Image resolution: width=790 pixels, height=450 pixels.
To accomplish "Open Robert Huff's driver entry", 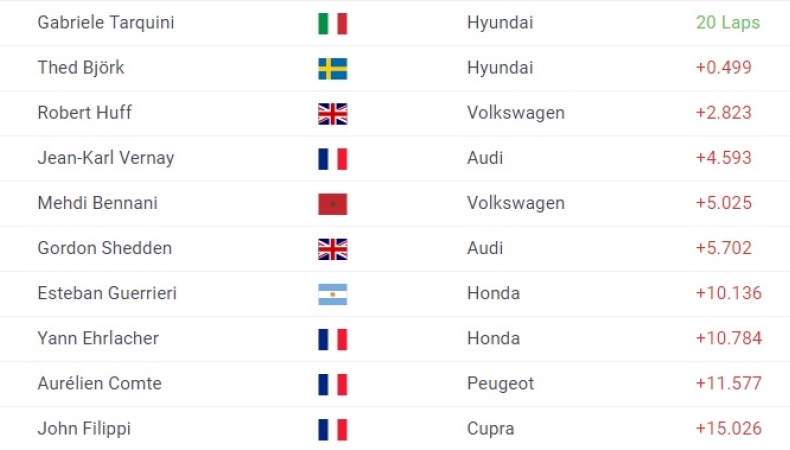I will (84, 113).
